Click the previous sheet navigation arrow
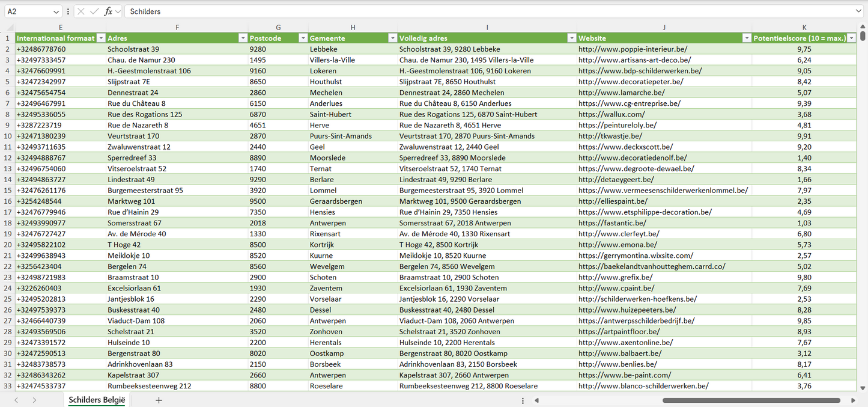The image size is (868, 407). (x=16, y=400)
